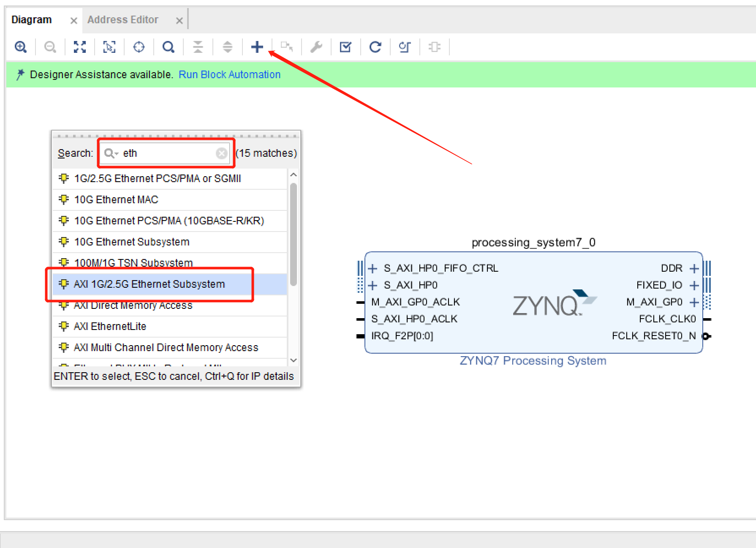The height and width of the screenshot is (548, 756).
Task: Click the S_AXI_HP0_ACLK input pin
Action: coord(360,319)
